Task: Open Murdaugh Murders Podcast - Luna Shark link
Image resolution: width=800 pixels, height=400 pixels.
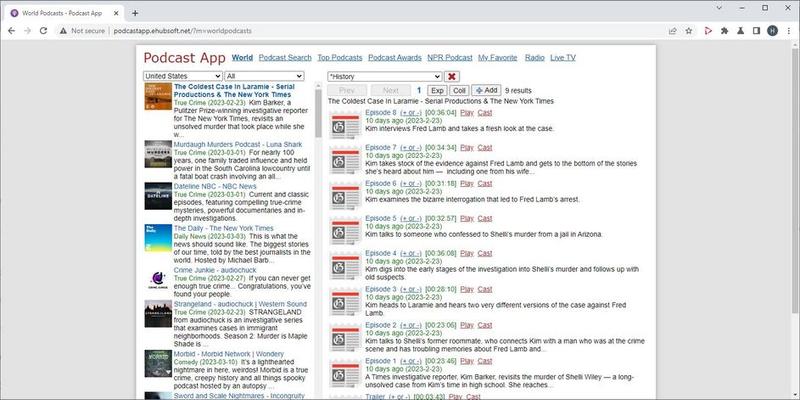Action: (238, 144)
